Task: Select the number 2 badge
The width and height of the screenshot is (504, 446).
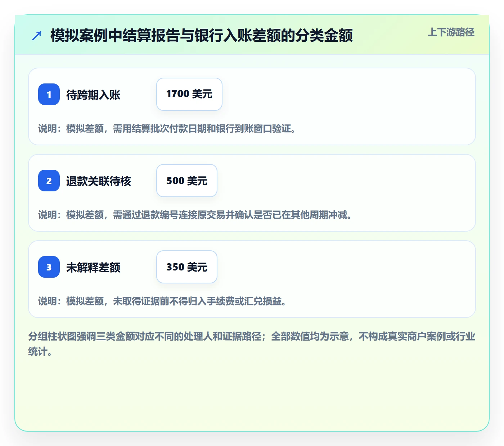Action: (49, 181)
